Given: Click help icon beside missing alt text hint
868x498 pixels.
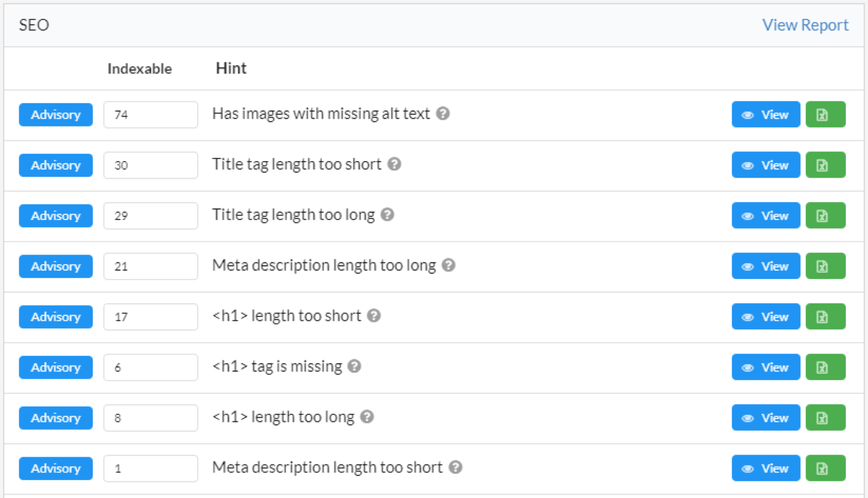Looking at the screenshot, I should [443, 113].
